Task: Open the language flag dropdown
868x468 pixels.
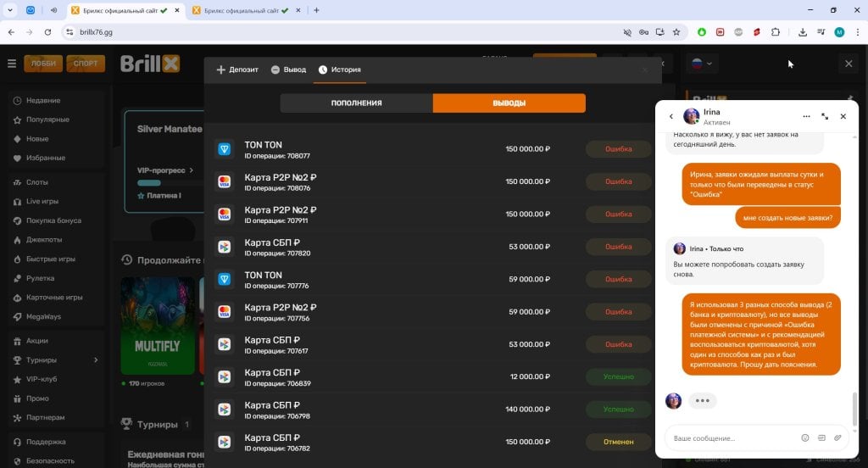Action: 701,64
